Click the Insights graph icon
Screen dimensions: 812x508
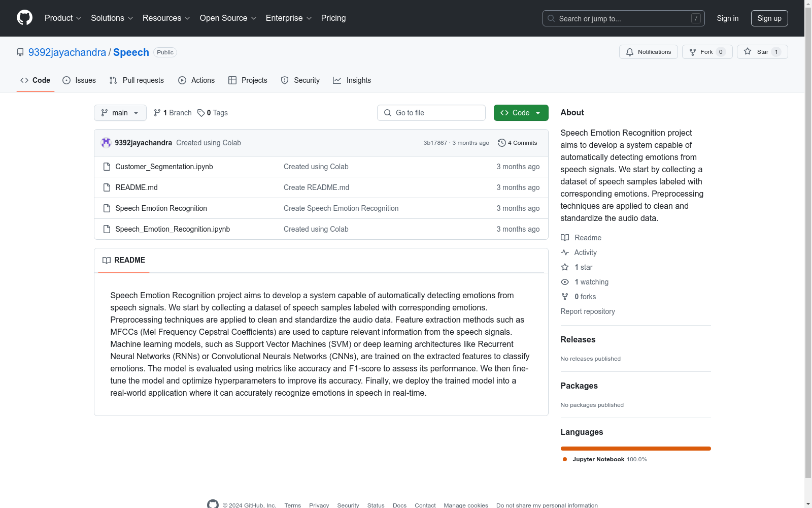[x=337, y=80]
